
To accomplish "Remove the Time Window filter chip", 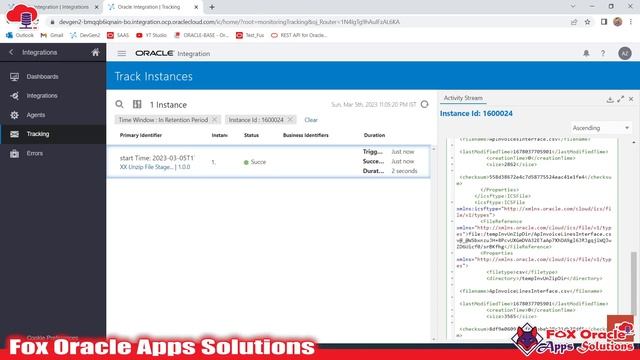I will click(x=215, y=120).
